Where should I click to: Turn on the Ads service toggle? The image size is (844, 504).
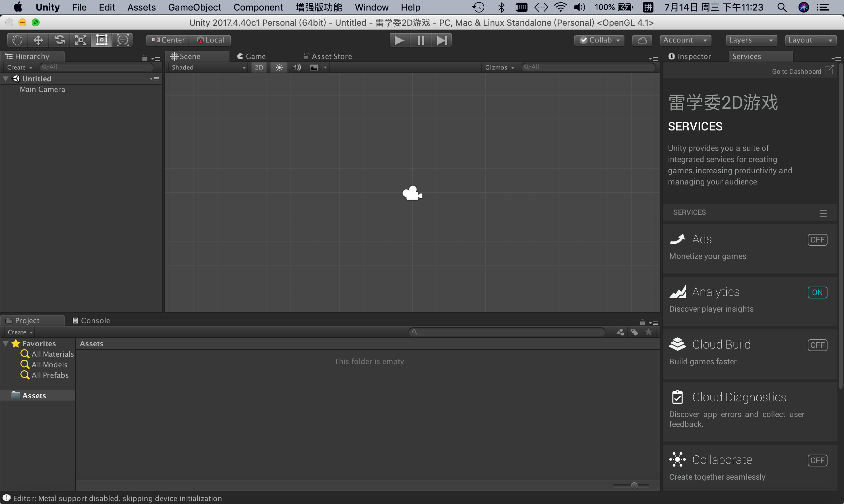[x=817, y=240]
